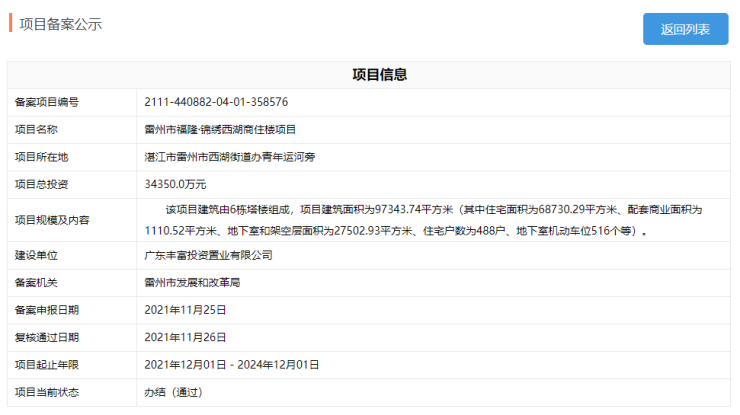The image size is (740, 415).
Task: Select construction unit 广东丰富投资置业有限公司
Action: pos(209,255)
